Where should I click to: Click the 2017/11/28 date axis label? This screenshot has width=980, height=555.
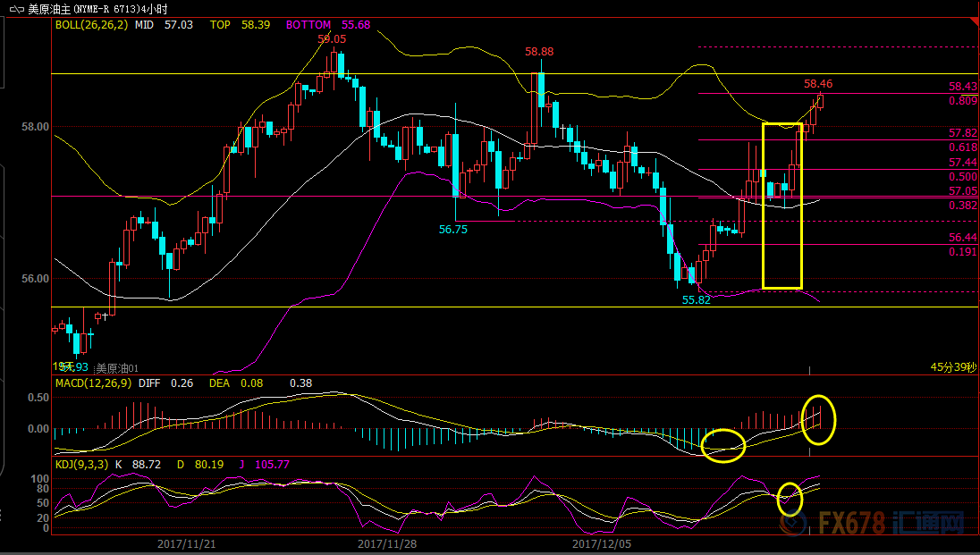[387, 544]
